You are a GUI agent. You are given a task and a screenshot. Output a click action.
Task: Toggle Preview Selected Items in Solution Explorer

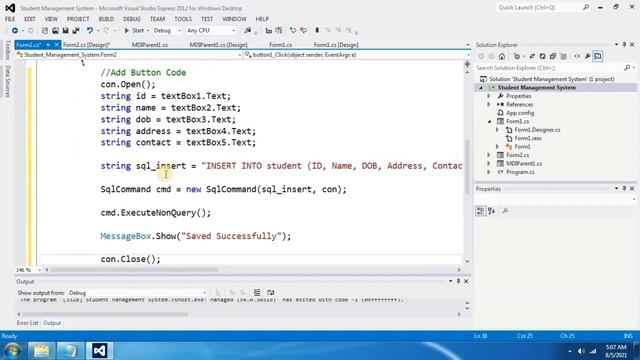598,56
